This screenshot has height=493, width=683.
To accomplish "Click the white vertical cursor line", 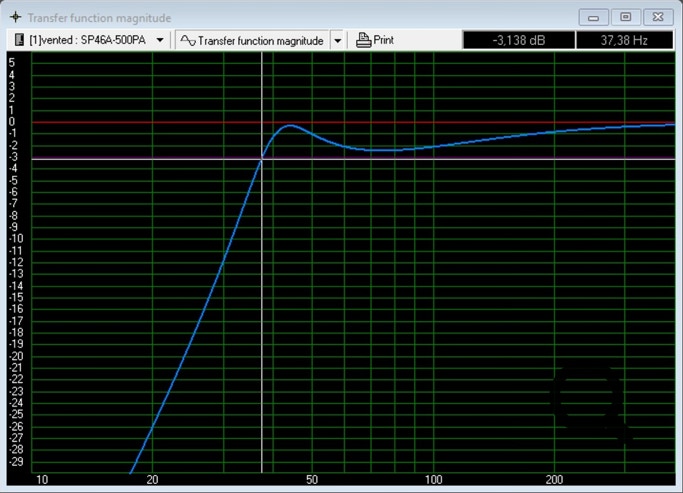I will [x=262, y=300].
